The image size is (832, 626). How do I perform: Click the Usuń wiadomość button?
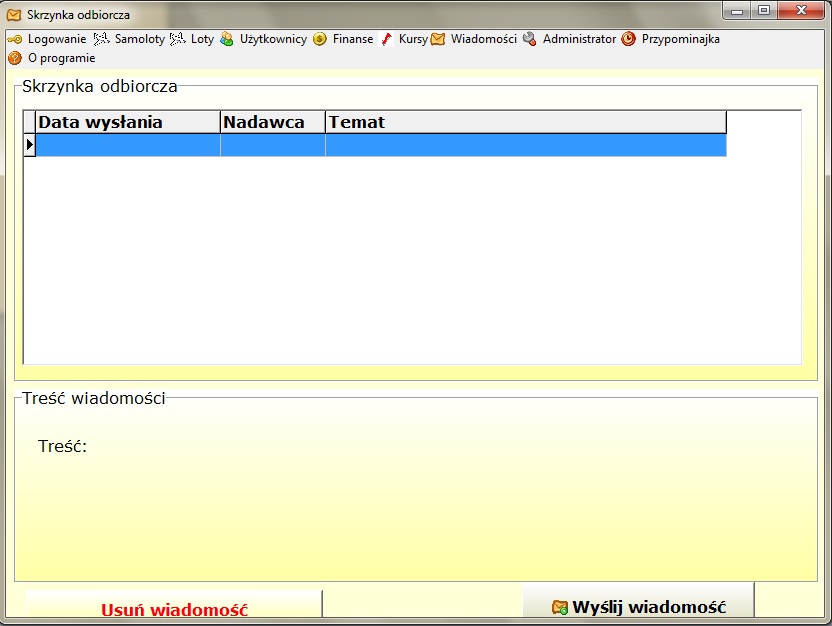pyautogui.click(x=174, y=605)
